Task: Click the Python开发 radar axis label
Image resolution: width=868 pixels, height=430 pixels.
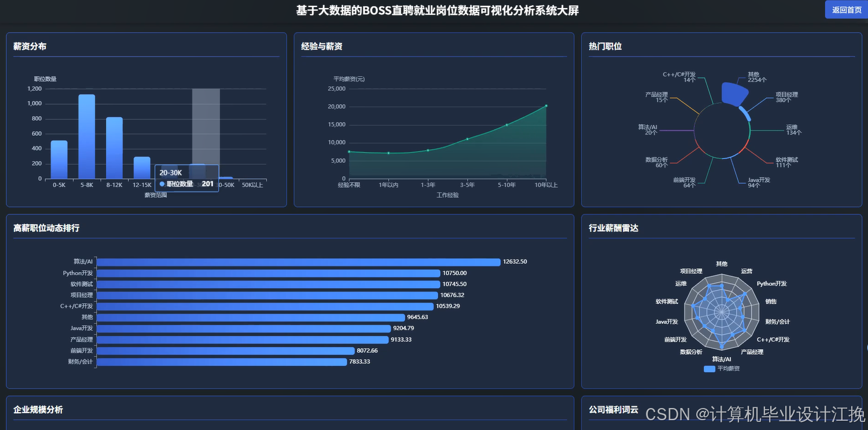Action: click(x=772, y=284)
